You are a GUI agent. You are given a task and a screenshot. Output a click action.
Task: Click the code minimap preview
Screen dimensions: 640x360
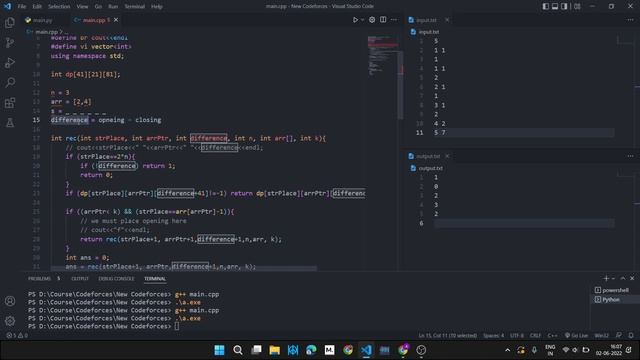pyautogui.click(x=383, y=57)
